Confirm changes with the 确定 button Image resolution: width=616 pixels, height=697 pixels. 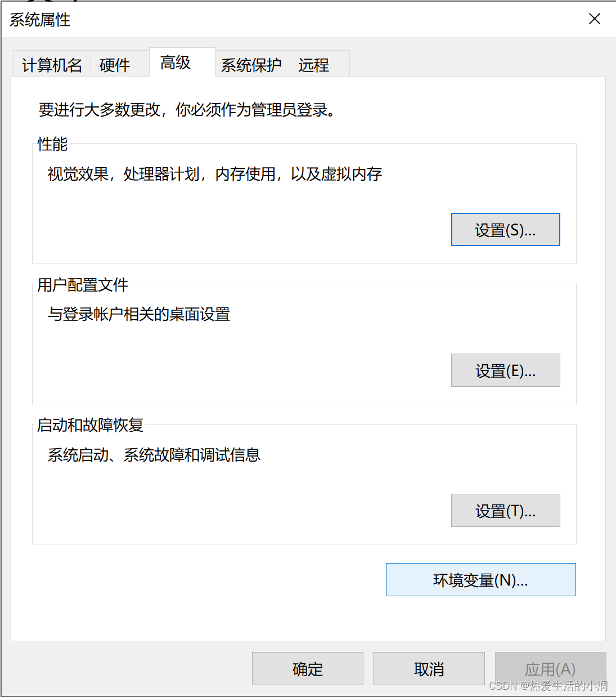coord(307,668)
